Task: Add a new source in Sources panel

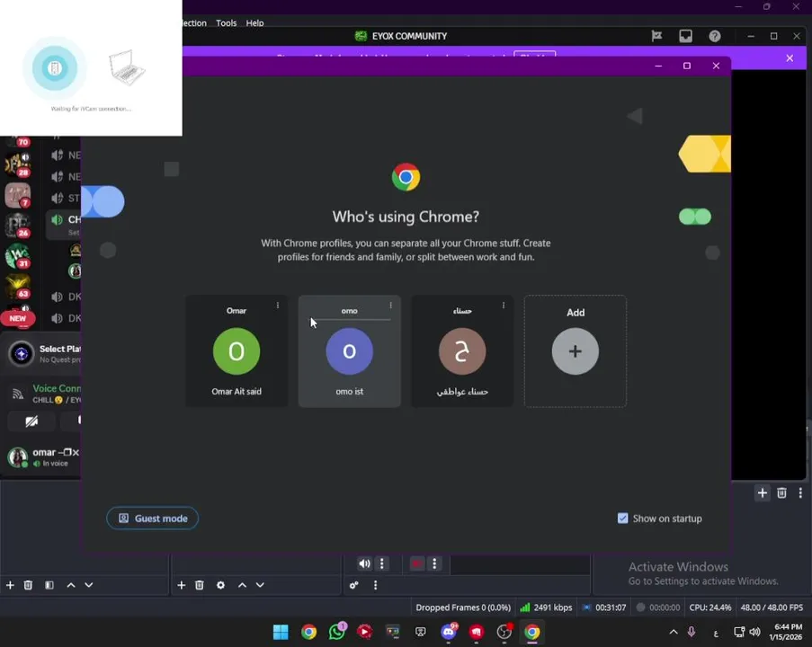Action: click(x=182, y=585)
